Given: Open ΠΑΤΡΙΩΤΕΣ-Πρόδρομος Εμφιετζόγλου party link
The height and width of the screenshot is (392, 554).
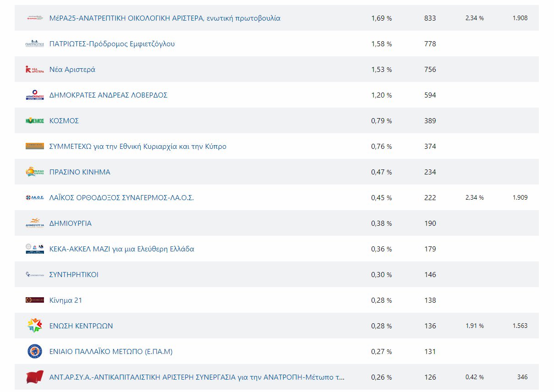Looking at the screenshot, I should tap(112, 44).
